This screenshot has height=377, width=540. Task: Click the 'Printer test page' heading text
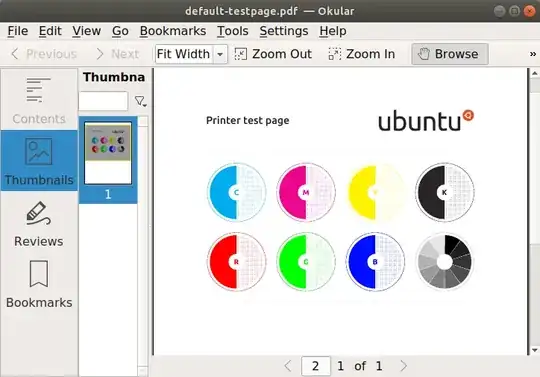tap(247, 121)
